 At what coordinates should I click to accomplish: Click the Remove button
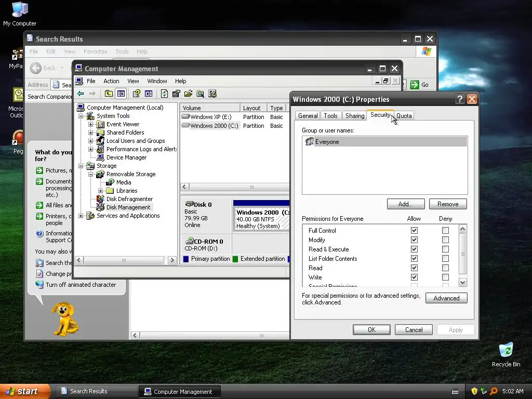coord(448,204)
